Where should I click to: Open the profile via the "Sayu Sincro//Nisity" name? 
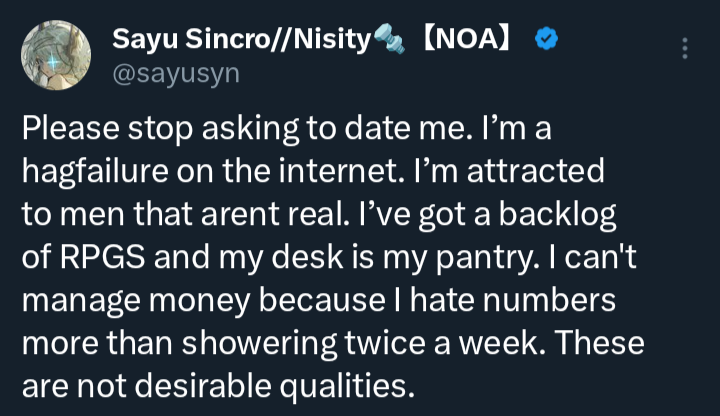pos(240,40)
